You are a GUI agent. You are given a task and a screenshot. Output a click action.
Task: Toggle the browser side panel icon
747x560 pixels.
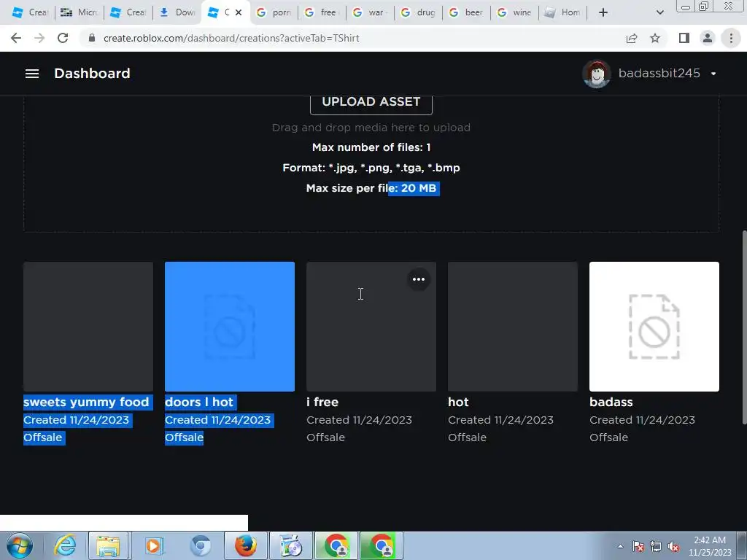(684, 38)
